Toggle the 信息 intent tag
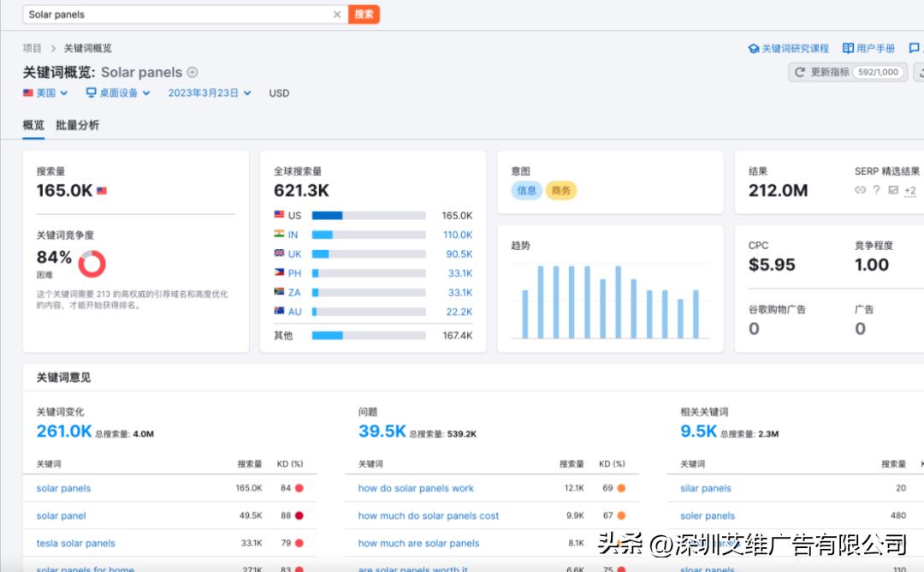The width and height of the screenshot is (924, 572). (525, 190)
